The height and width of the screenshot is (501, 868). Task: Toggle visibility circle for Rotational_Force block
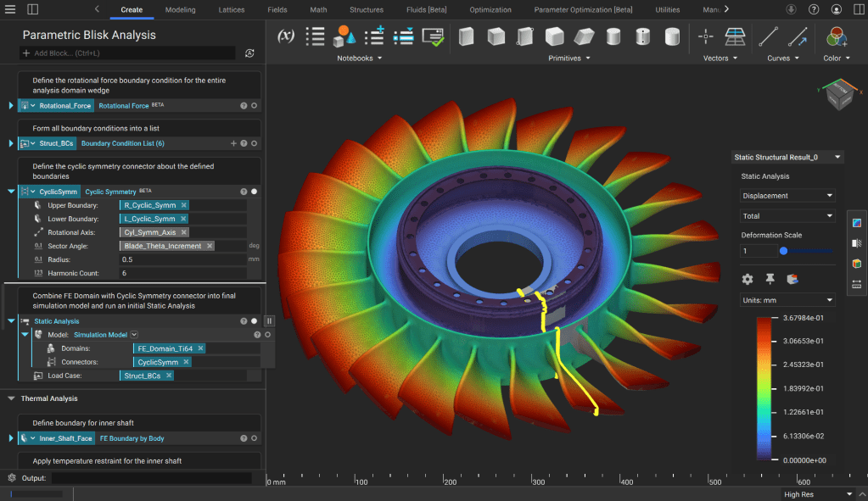tap(254, 106)
